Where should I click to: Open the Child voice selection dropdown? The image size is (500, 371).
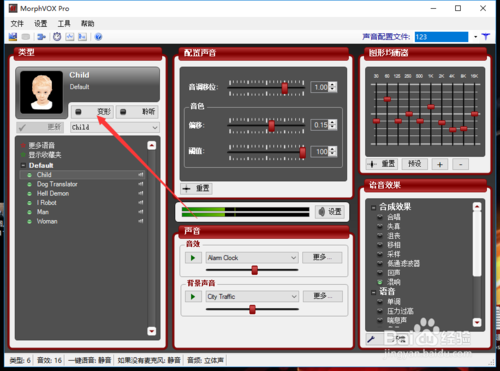coord(115,127)
